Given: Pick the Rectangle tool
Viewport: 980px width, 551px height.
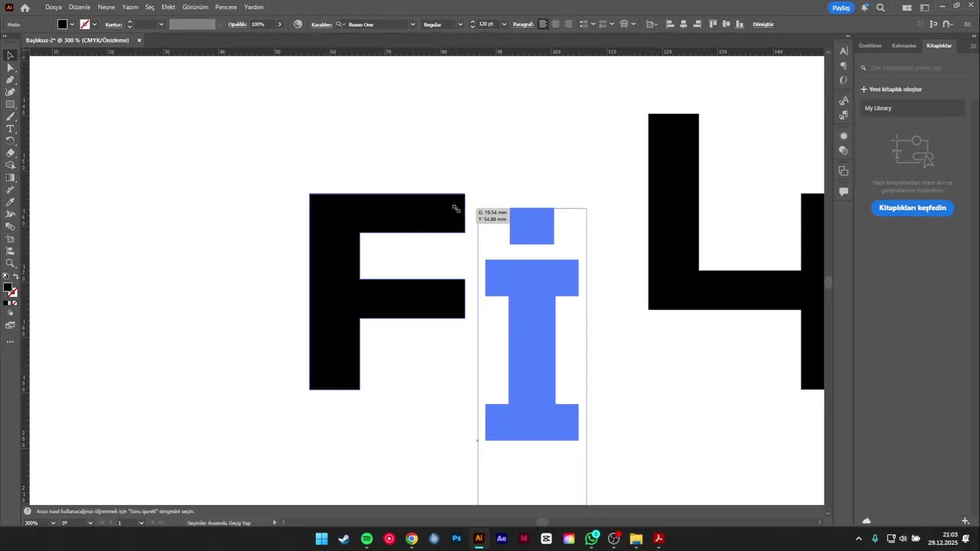Looking at the screenshot, I should tap(10, 104).
